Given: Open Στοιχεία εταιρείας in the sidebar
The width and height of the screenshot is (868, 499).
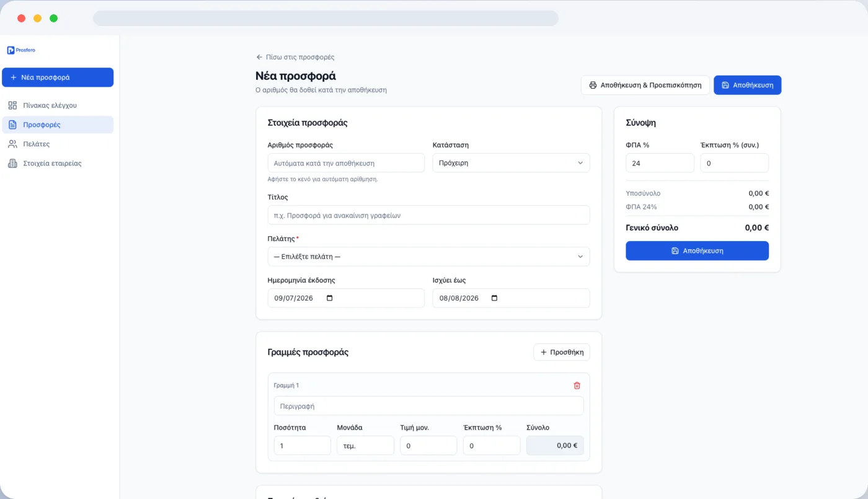Looking at the screenshot, I should tap(58, 164).
